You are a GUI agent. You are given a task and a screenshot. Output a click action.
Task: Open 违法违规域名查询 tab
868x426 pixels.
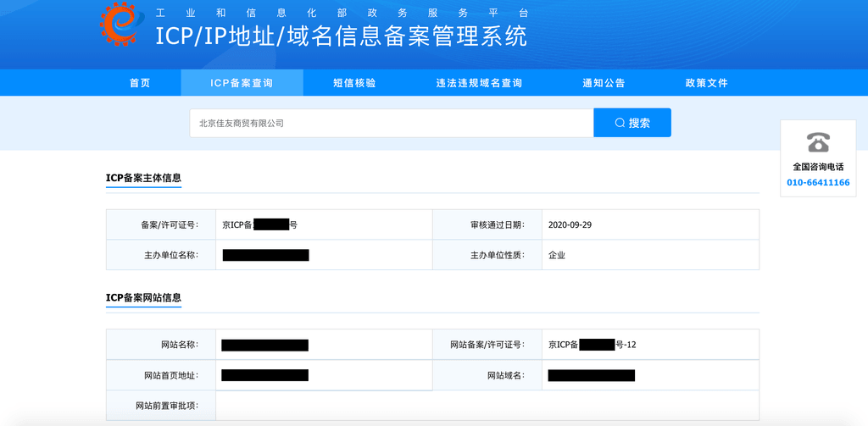click(x=480, y=83)
